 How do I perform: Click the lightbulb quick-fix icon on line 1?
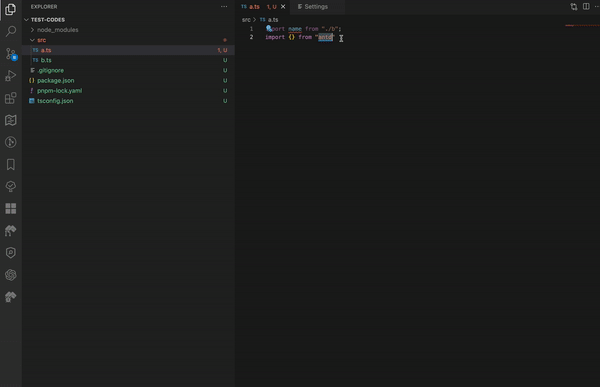point(269,28)
